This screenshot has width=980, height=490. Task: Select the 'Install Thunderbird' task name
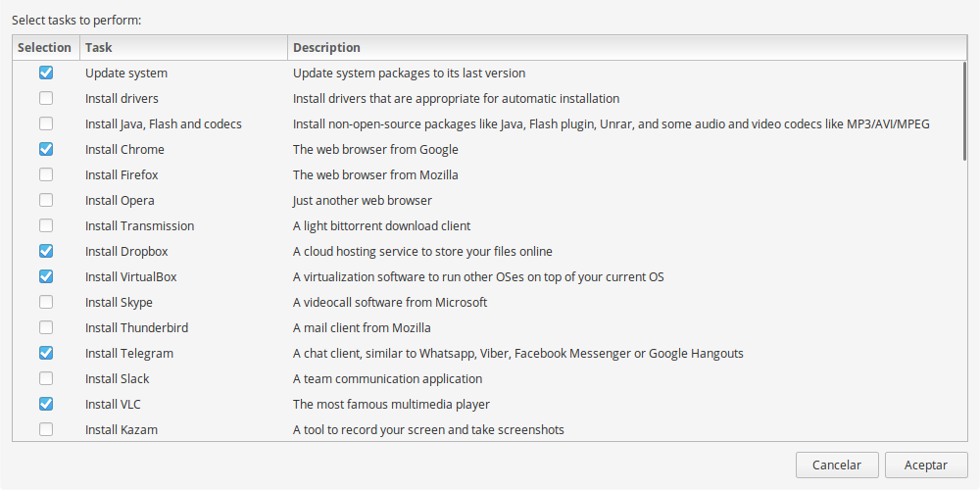137,327
